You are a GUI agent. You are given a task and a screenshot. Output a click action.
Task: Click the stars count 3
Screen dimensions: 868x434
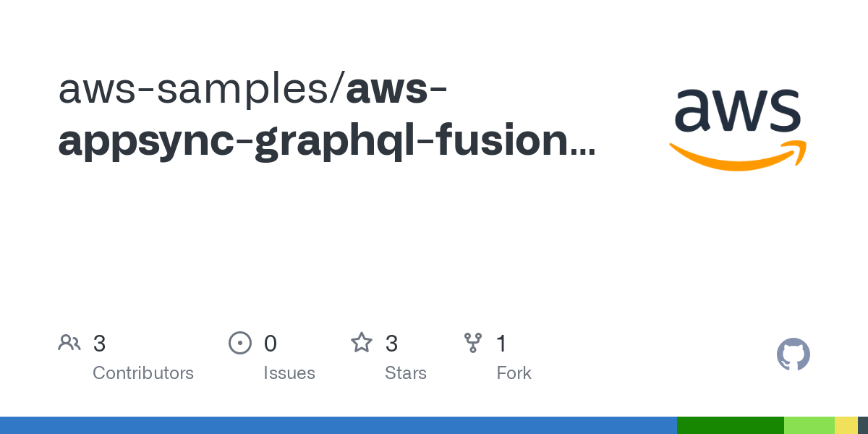coord(391,344)
